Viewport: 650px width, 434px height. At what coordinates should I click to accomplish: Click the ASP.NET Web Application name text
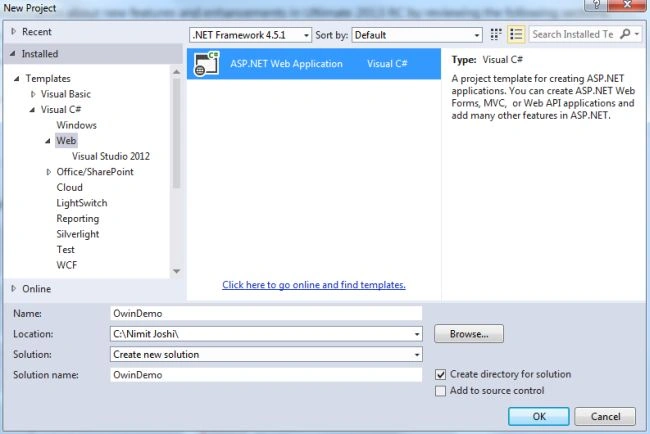286,64
